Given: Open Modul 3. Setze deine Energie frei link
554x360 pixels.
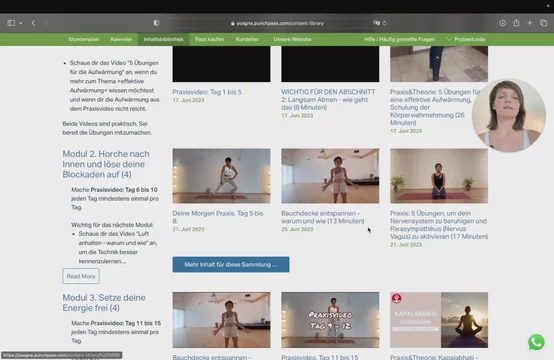Looking at the screenshot, I should tap(104, 302).
